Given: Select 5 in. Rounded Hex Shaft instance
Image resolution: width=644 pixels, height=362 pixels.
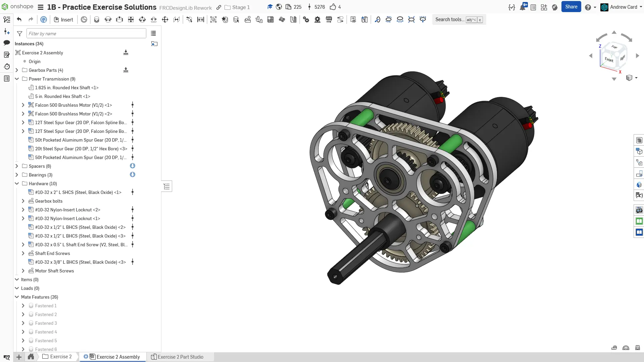Looking at the screenshot, I should click(x=62, y=96).
